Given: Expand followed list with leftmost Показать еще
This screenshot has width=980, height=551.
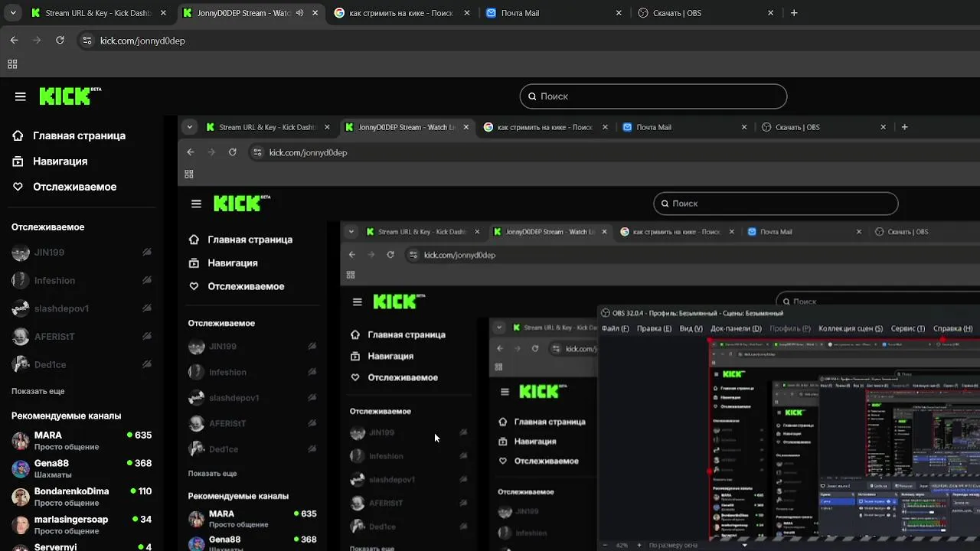Looking at the screenshot, I should point(38,391).
